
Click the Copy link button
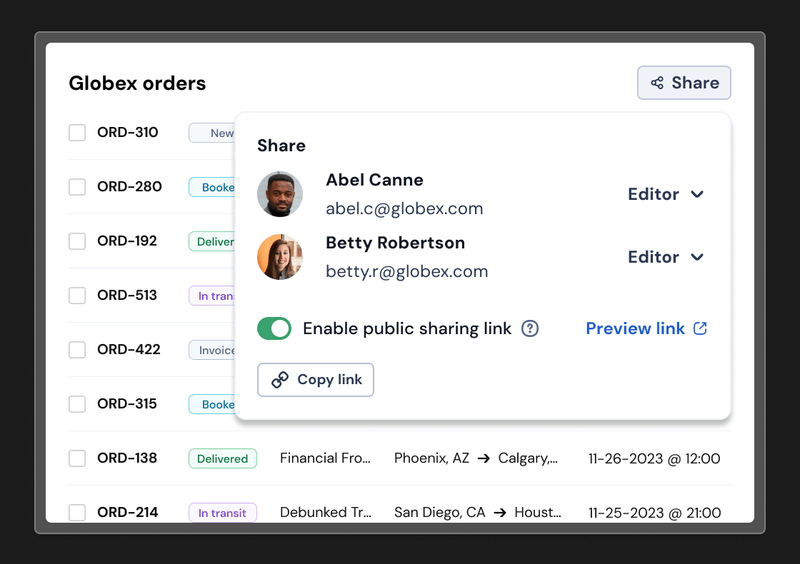[315, 380]
